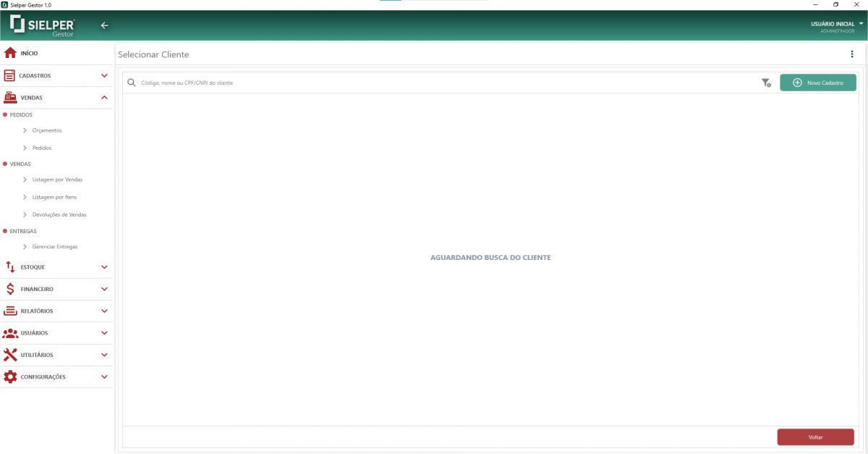Open the Usuário Inicial dropdown arrow

tap(861, 24)
